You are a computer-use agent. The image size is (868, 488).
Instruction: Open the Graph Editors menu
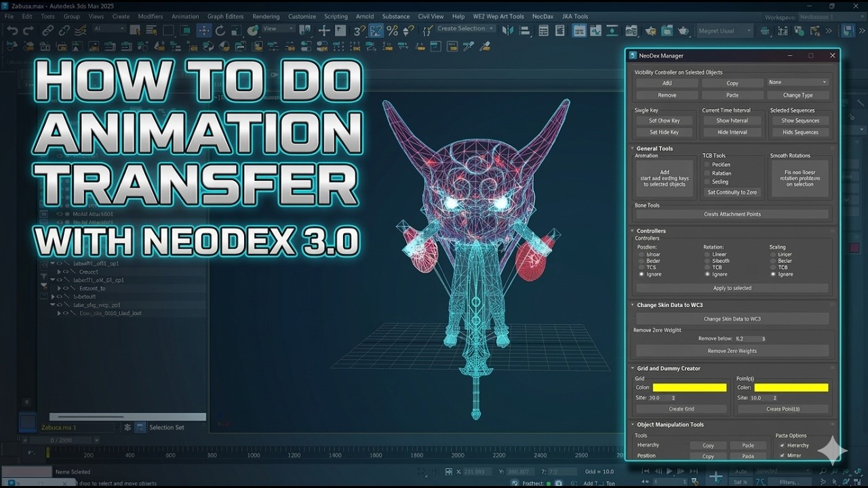225,16
